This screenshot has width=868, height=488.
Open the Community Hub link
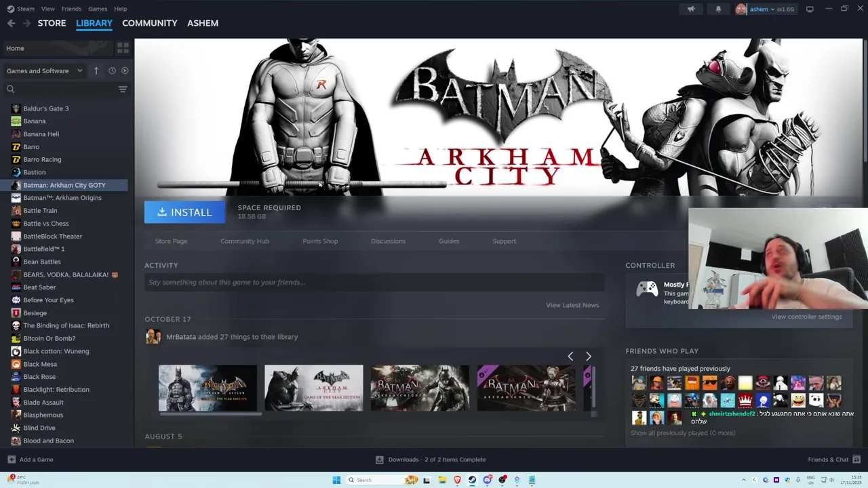click(244, 241)
